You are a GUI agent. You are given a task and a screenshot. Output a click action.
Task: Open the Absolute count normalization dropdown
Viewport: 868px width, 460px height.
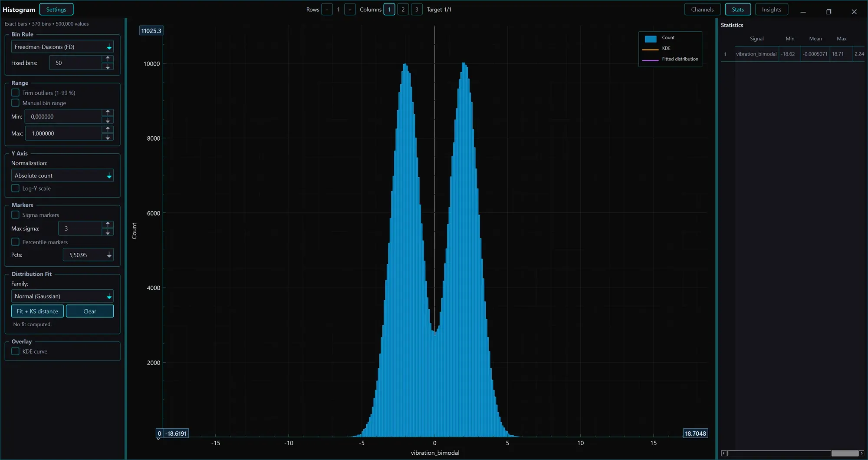click(x=62, y=175)
